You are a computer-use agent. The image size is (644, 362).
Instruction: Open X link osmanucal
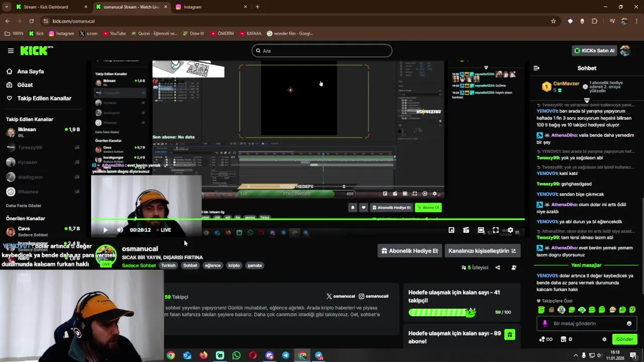click(341, 296)
